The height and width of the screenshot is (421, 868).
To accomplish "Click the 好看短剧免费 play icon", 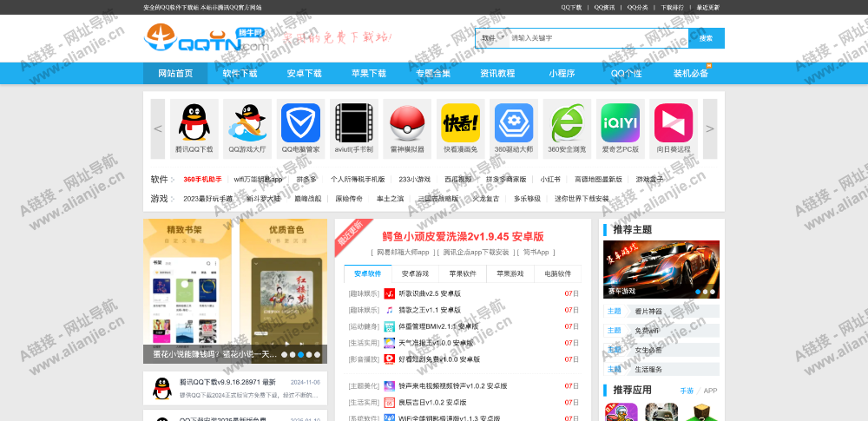I will point(390,359).
